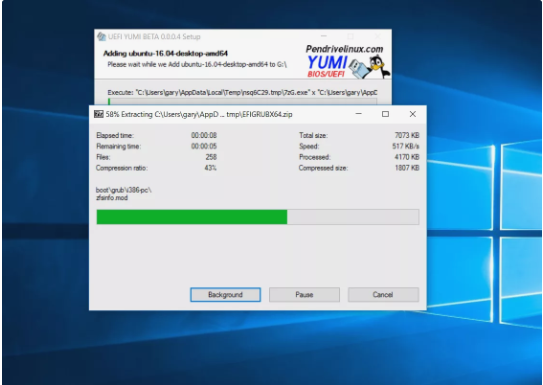Screen dimensions: 543x385
Task: Click the UEFI YUMI Setup title bar icon
Action: point(101,37)
